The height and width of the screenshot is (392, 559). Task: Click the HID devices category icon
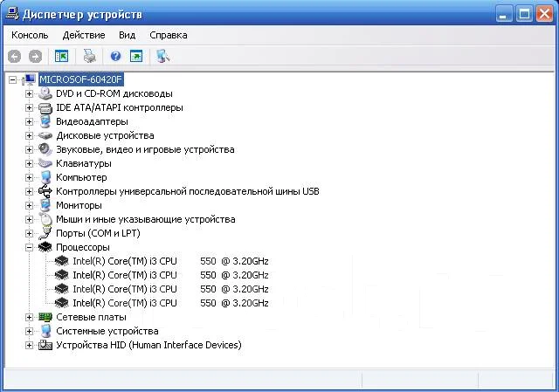click(x=45, y=345)
